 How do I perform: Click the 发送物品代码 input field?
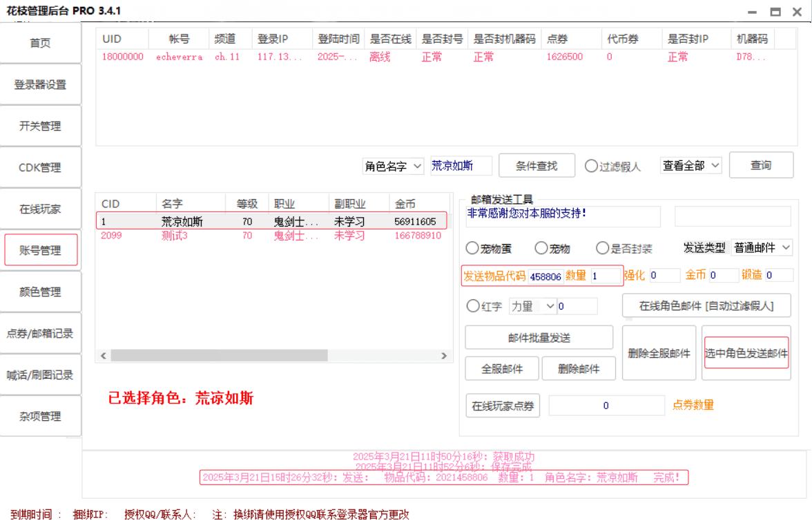point(545,276)
